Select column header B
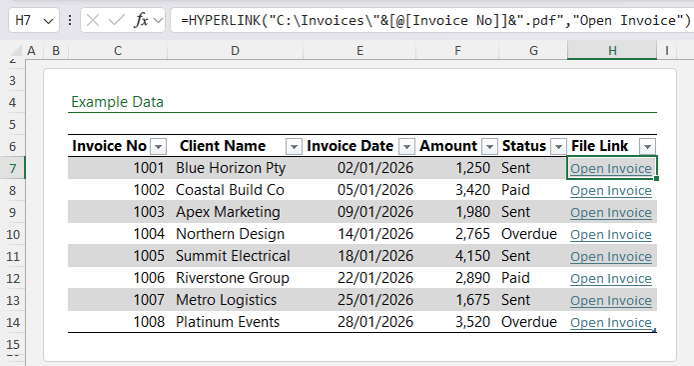The image size is (694, 366). pyautogui.click(x=56, y=51)
